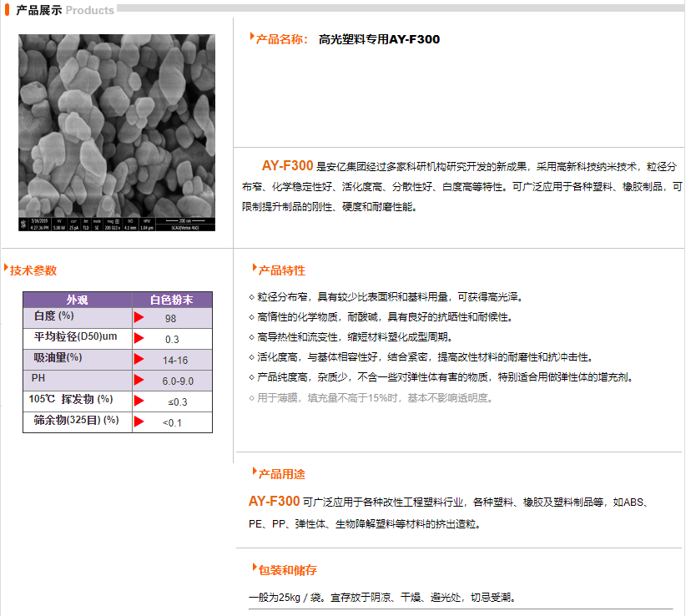Screen dimensions: 686x616
Task: Click the 105℃ 挥发物 (%) row label
Action: coord(71,399)
